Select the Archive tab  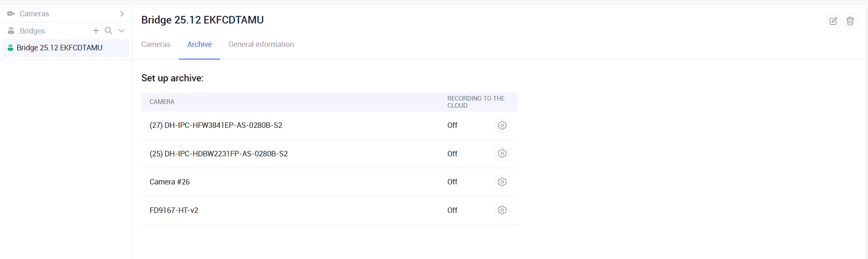click(x=199, y=44)
